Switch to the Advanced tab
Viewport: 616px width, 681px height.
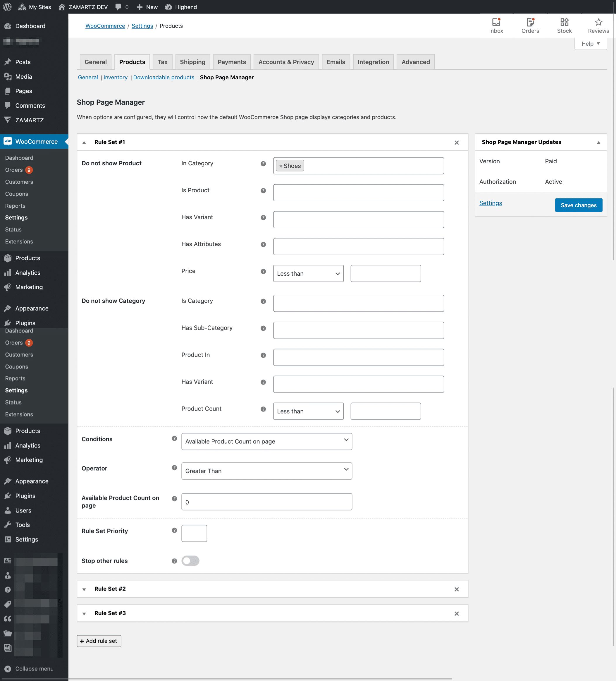click(x=416, y=62)
